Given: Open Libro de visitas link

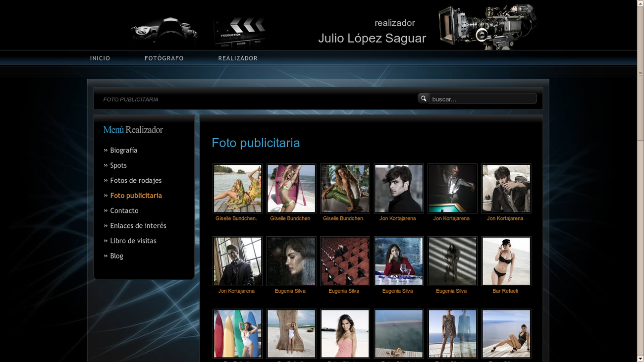Looking at the screenshot, I should pos(133,241).
